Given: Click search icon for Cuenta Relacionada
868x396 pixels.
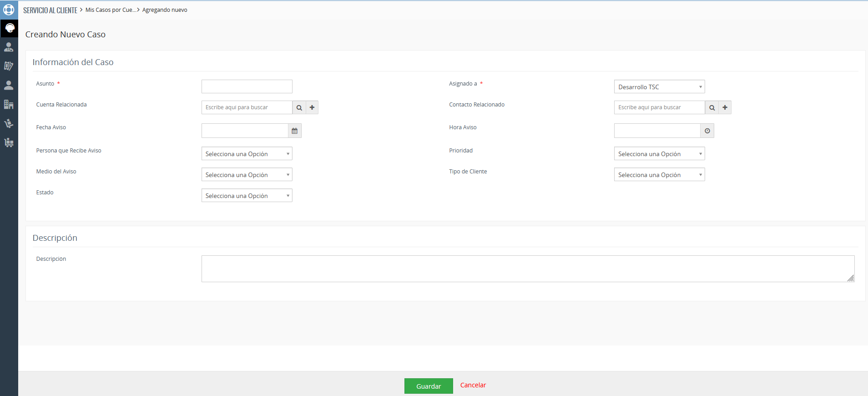Looking at the screenshot, I should coord(299,107).
